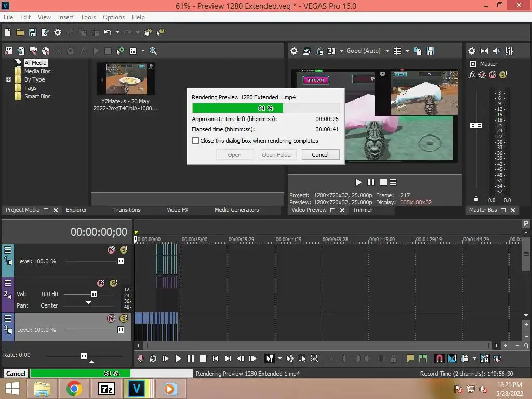Adjust the track 1 Level slider

click(121, 261)
